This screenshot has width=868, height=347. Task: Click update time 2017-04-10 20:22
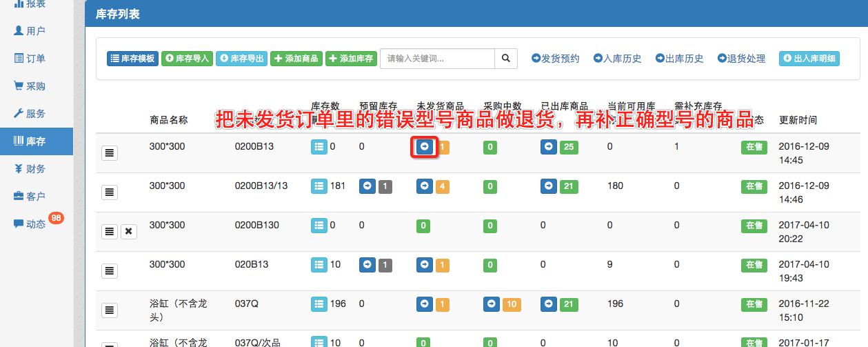click(x=804, y=232)
